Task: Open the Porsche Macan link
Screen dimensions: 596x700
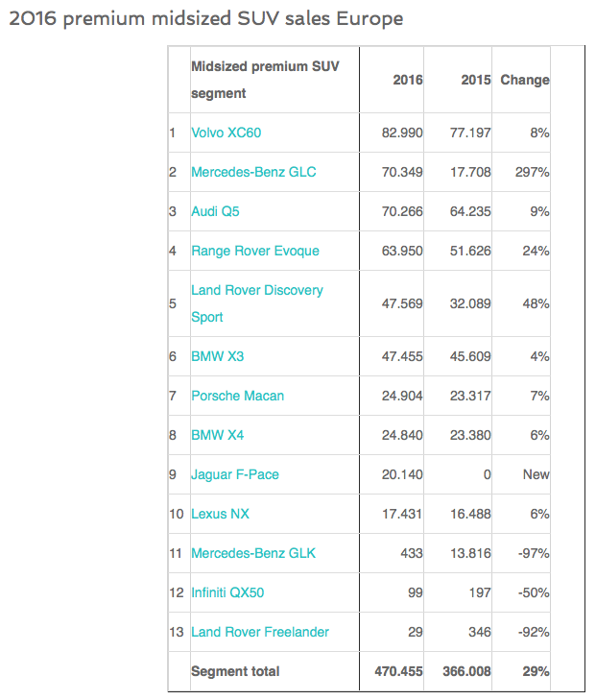Action: point(238,396)
